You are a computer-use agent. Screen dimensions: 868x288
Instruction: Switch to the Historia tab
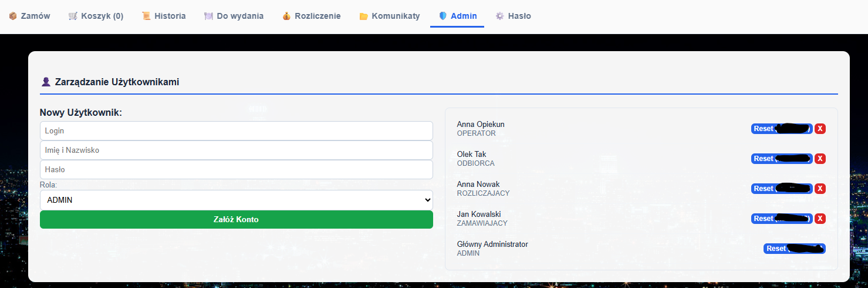164,16
